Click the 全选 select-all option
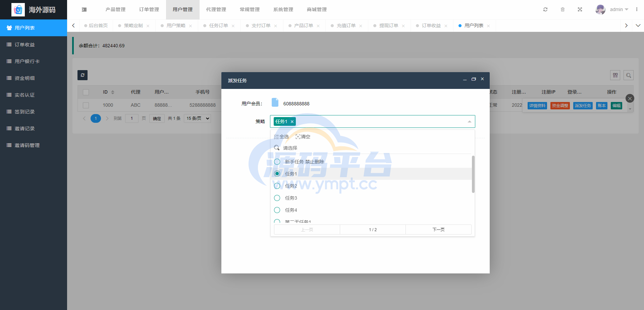 (x=281, y=137)
